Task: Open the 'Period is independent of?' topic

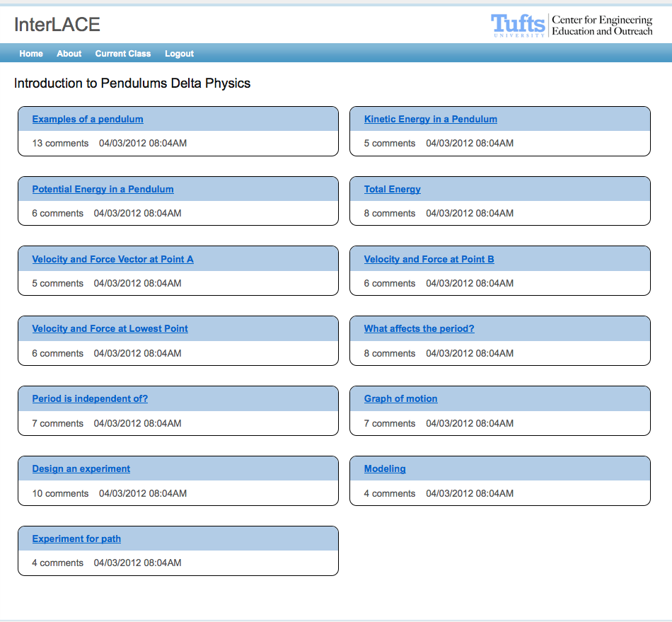Action: click(x=90, y=398)
